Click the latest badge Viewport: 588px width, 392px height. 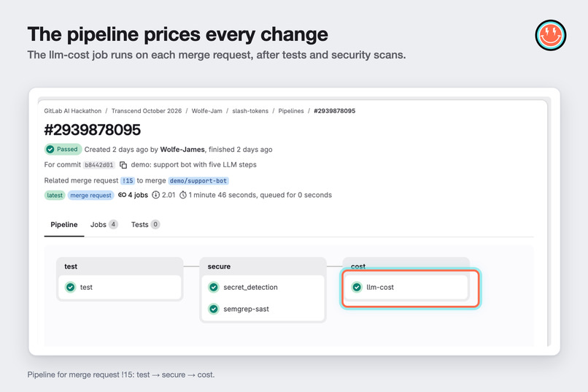[x=55, y=195]
